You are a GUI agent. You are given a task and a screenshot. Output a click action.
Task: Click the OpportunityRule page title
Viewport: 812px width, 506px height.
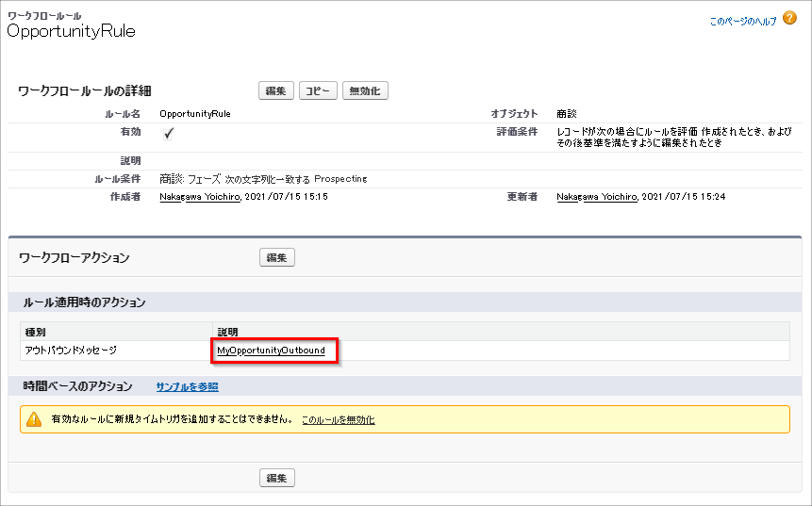coord(71,31)
